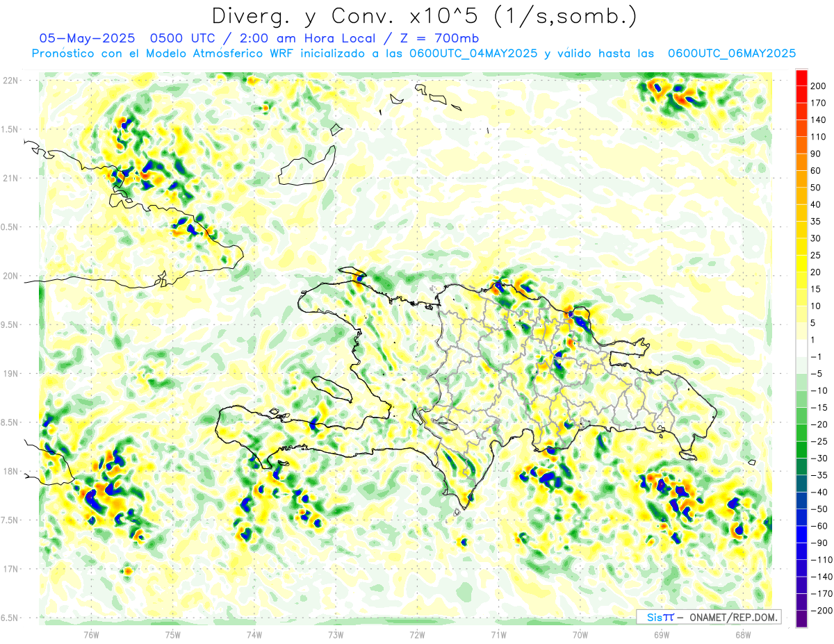Viewport: 834px width, 644px height.
Task: Click the white legend swatch between 1 and -1
Action: (x=801, y=348)
